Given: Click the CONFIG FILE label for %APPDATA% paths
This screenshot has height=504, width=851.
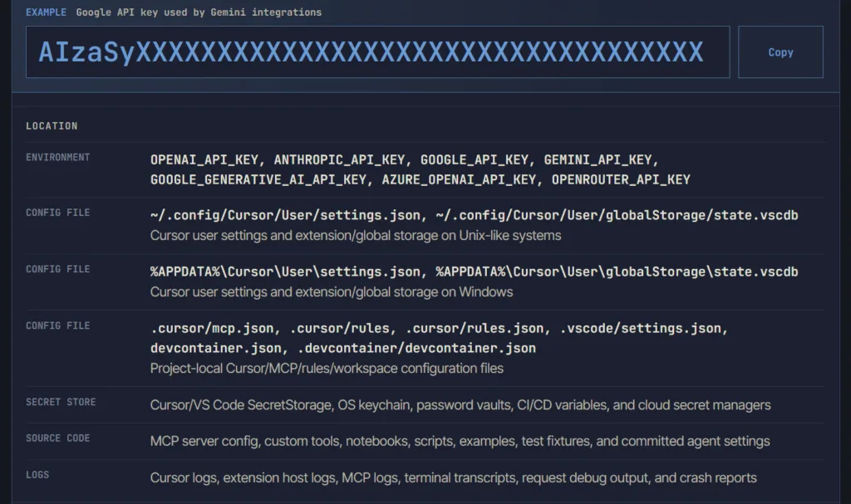Looking at the screenshot, I should click(x=58, y=269).
